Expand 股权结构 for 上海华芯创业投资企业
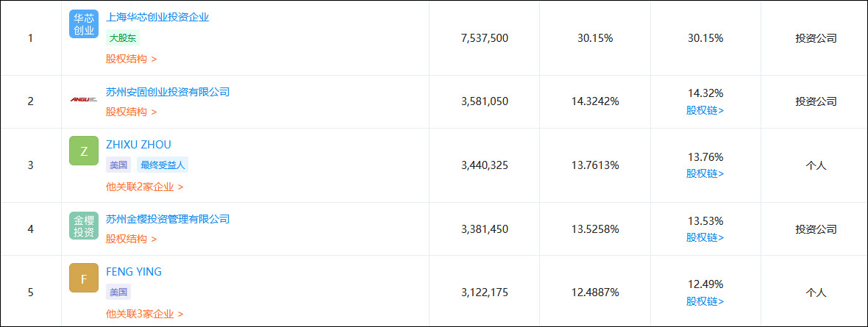868x327 pixels. click(x=131, y=59)
